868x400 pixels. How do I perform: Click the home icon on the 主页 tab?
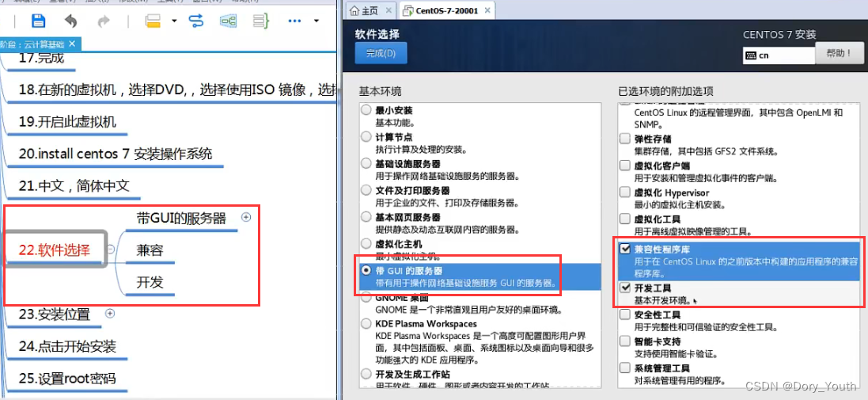pyautogui.click(x=354, y=10)
